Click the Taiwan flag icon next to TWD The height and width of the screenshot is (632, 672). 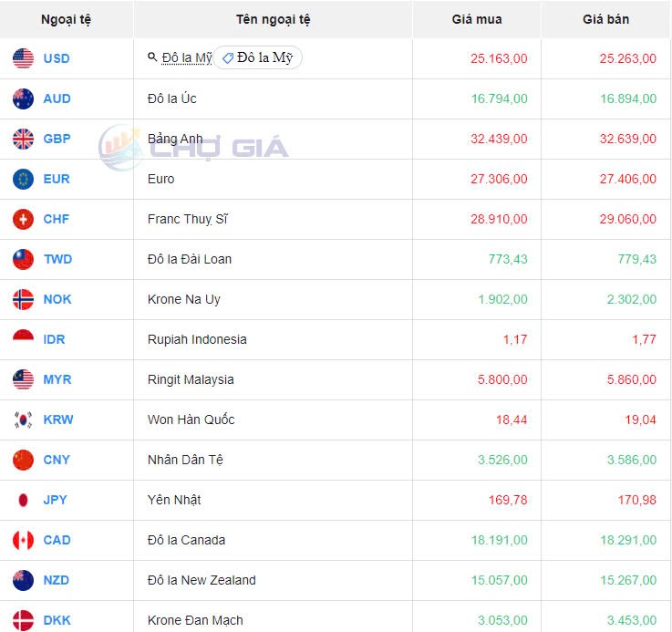[x=23, y=259]
